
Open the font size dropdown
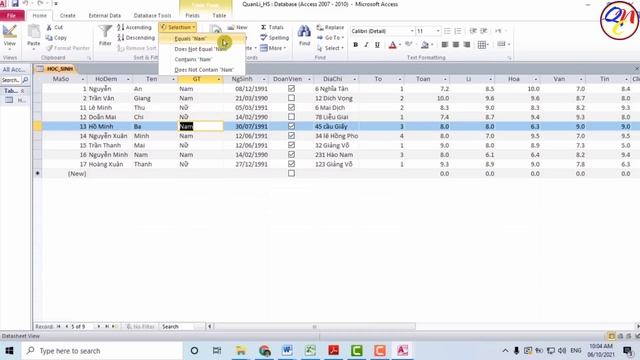click(x=438, y=31)
